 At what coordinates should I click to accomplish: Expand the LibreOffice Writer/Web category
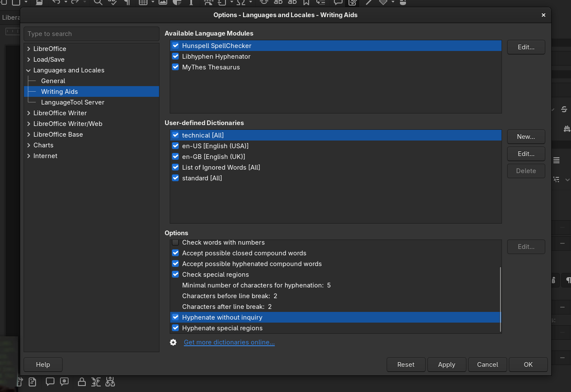coord(28,124)
